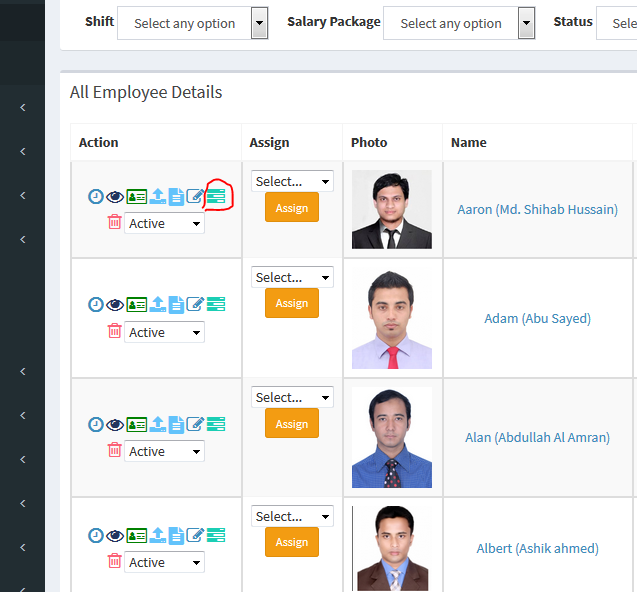Click the eye icon in Adam's row
Image resolution: width=637 pixels, height=592 pixels.
[116, 304]
